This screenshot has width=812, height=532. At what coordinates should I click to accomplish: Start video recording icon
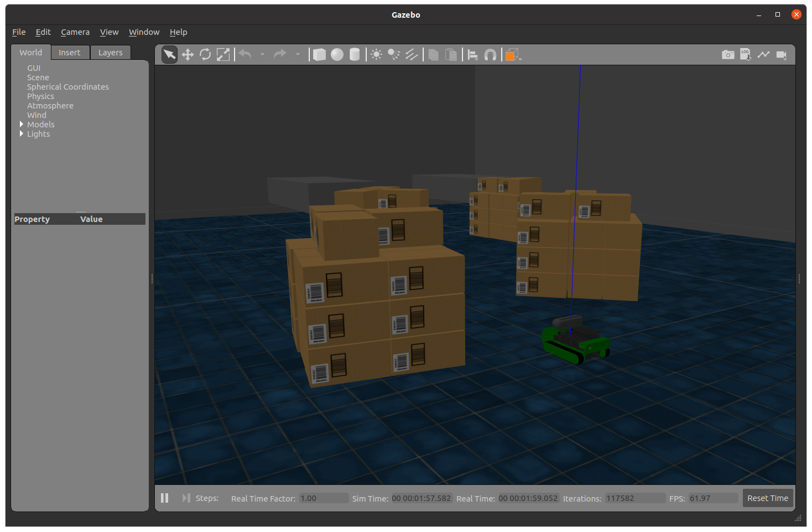(x=782, y=54)
